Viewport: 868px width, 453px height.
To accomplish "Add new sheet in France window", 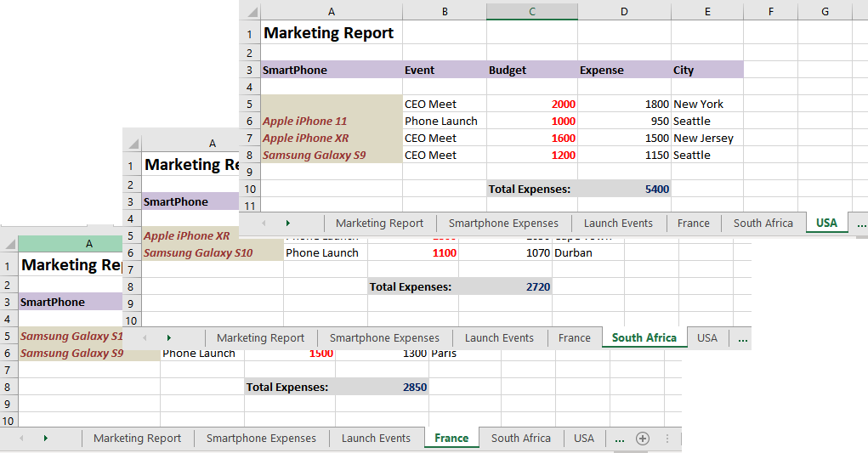I will click(x=642, y=439).
